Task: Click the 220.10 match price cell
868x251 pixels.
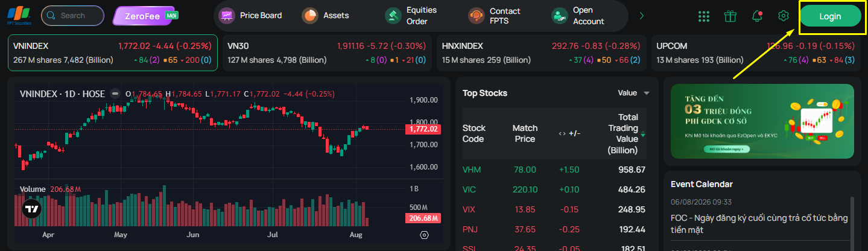Action: click(x=525, y=189)
